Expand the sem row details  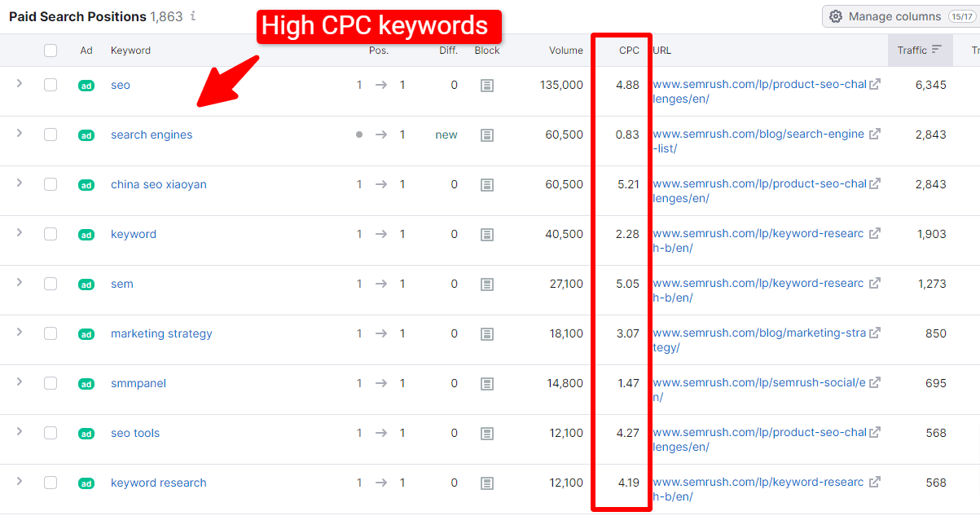click(20, 282)
